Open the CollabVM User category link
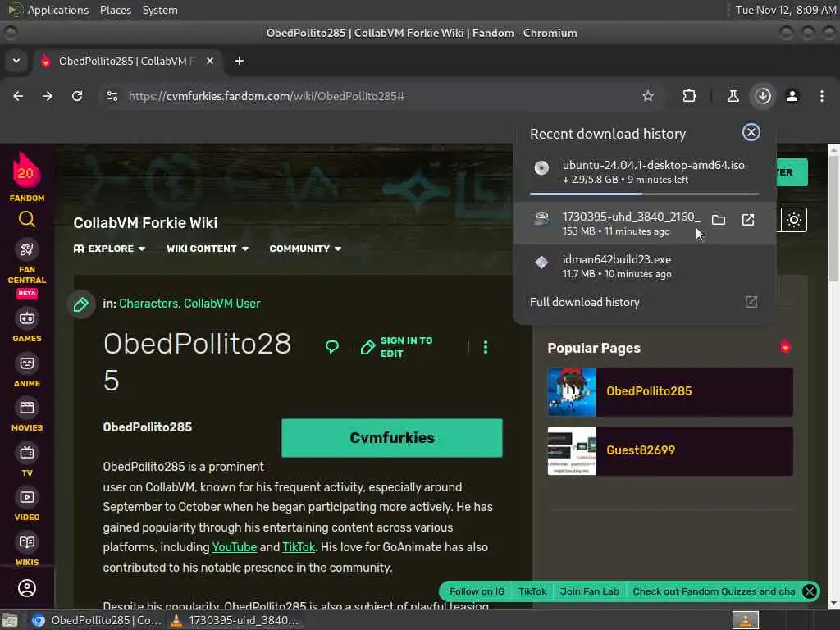 point(221,304)
